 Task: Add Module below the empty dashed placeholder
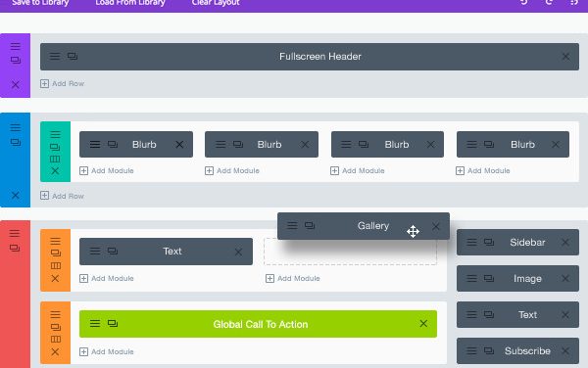point(293,279)
